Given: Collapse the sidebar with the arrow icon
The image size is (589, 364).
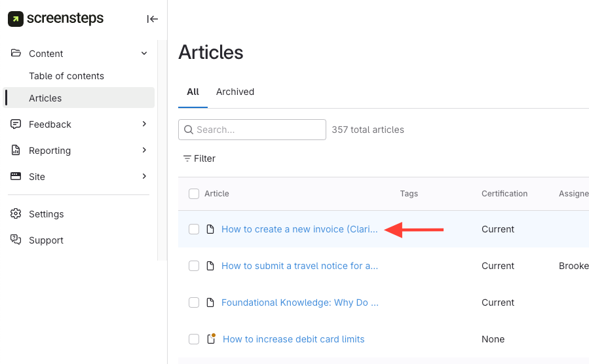Looking at the screenshot, I should click(x=152, y=19).
